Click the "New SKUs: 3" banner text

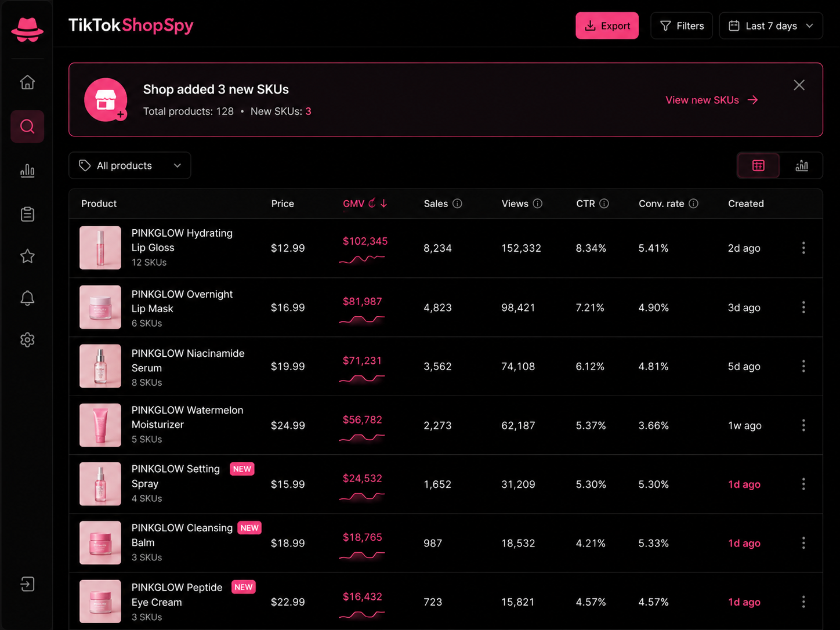[x=281, y=111]
